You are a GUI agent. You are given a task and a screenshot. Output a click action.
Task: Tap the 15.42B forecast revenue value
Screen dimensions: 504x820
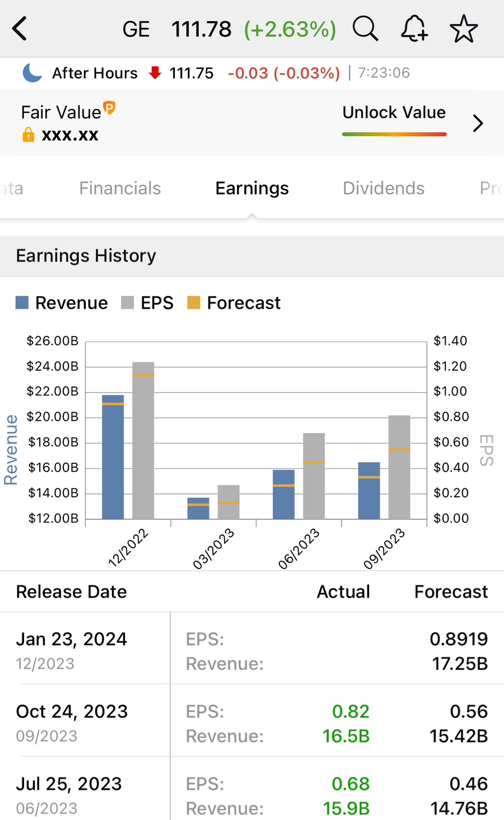[x=459, y=736]
